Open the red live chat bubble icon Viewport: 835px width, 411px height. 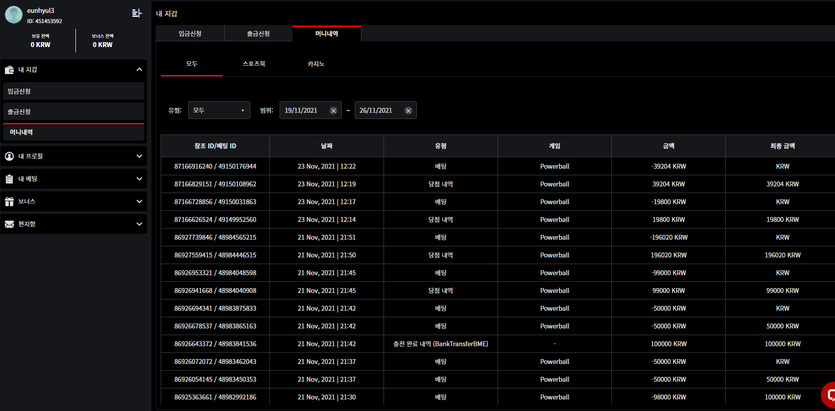[828, 394]
